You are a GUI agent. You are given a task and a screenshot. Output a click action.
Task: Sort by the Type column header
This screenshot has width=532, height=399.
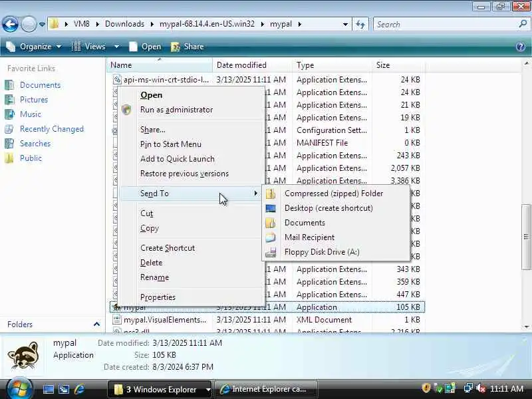pyautogui.click(x=332, y=65)
